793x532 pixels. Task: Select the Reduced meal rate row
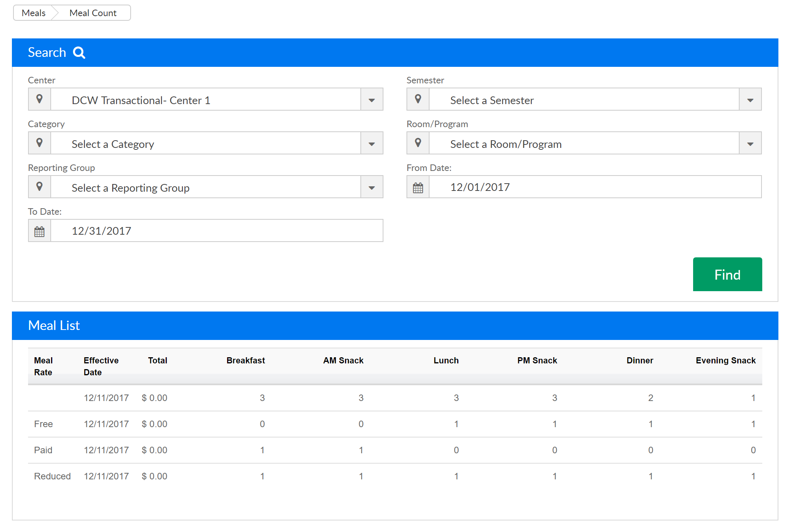pos(52,476)
